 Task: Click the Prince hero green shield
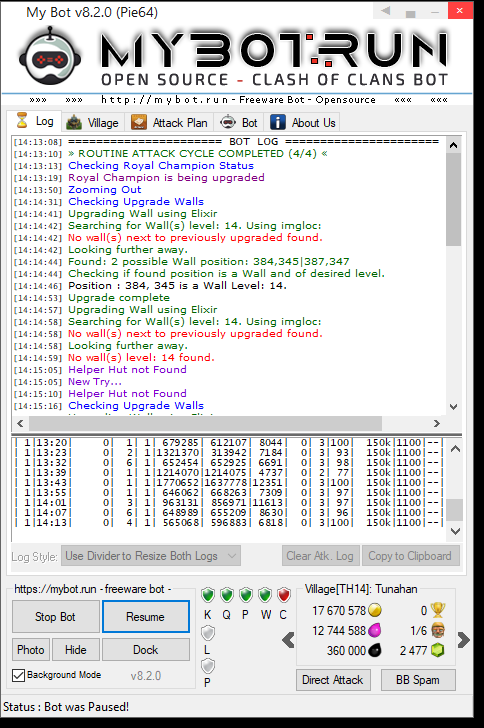(x=246, y=595)
